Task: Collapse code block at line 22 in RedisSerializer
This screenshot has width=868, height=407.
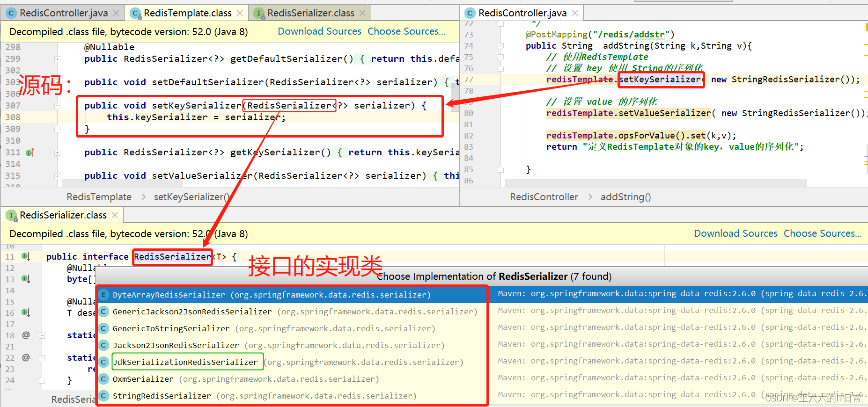Action: point(42,358)
